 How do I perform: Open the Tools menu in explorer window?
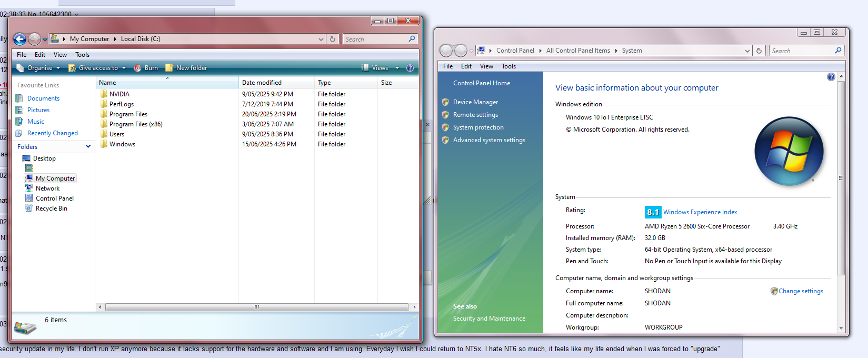pos(82,55)
